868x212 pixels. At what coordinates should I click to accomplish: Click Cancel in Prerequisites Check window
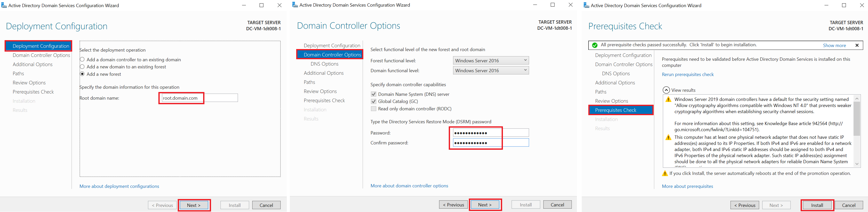(x=849, y=205)
